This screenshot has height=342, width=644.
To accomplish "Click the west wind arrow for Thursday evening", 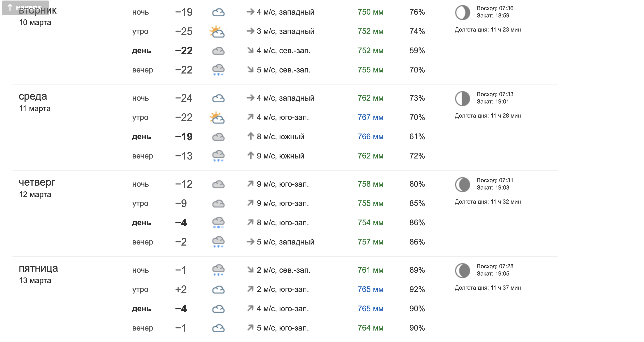I will 250,242.
